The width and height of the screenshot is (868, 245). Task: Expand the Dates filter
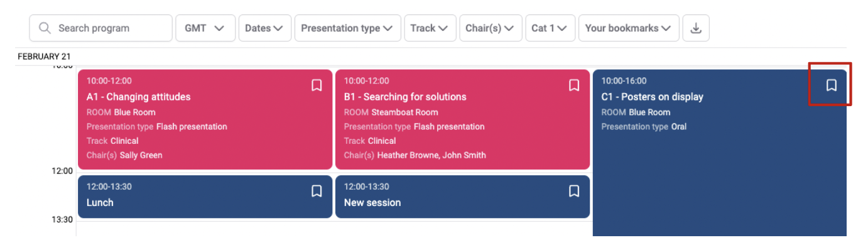pyautogui.click(x=265, y=28)
